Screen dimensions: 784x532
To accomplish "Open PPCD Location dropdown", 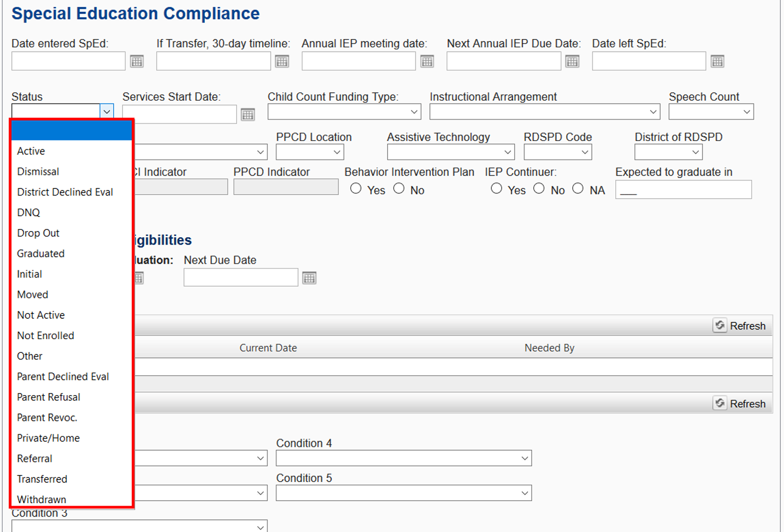I will click(310, 152).
